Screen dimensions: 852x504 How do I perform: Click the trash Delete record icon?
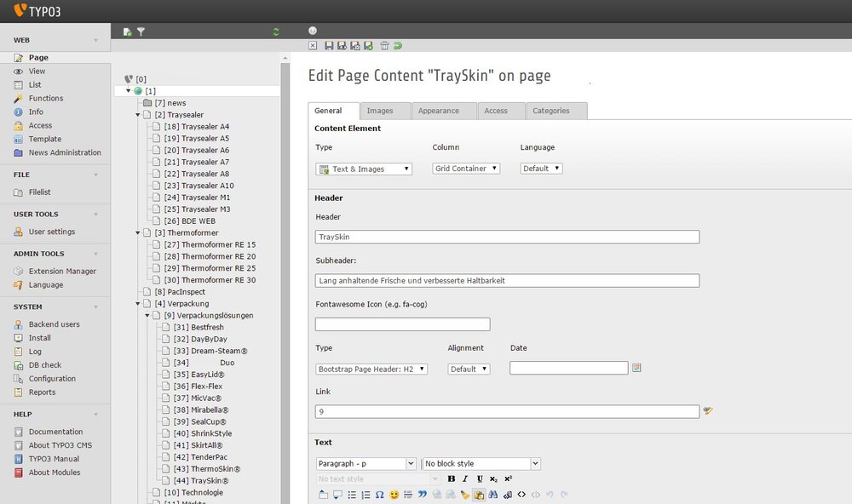pyautogui.click(x=384, y=46)
